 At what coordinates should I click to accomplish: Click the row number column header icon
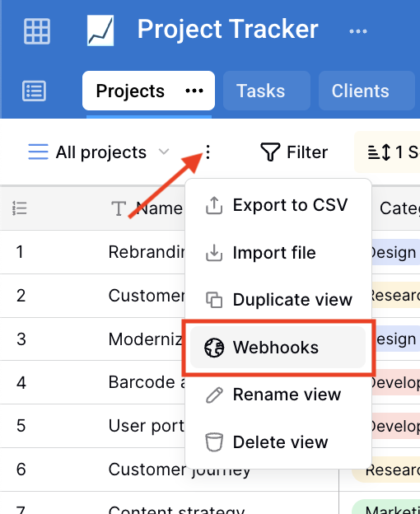coord(20,208)
